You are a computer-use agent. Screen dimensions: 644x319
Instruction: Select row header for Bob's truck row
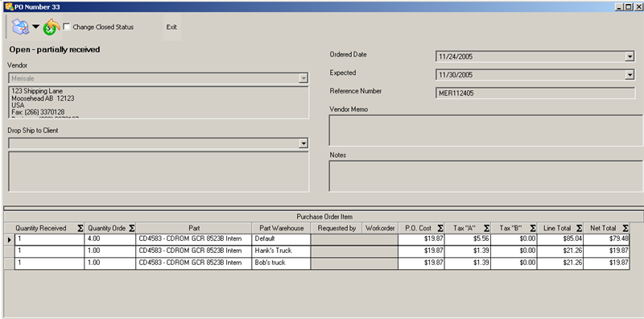[10, 263]
